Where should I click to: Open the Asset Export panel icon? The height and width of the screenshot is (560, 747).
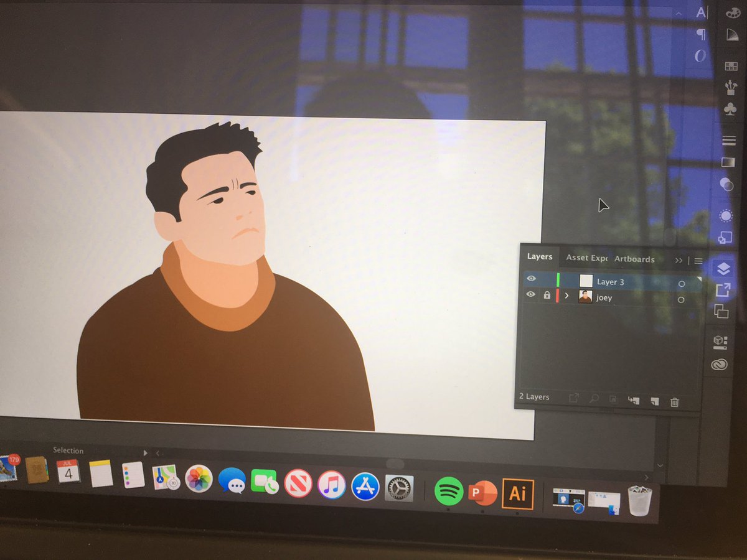click(x=723, y=290)
